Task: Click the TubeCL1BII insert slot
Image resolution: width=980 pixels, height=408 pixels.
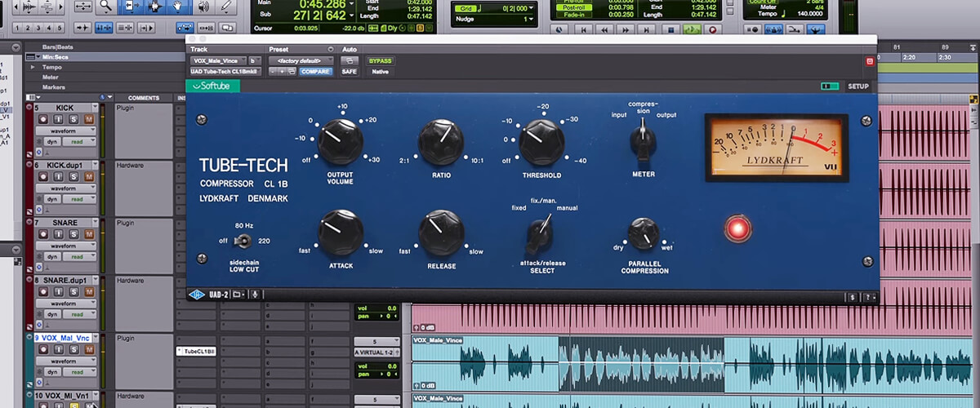Action: tap(196, 352)
